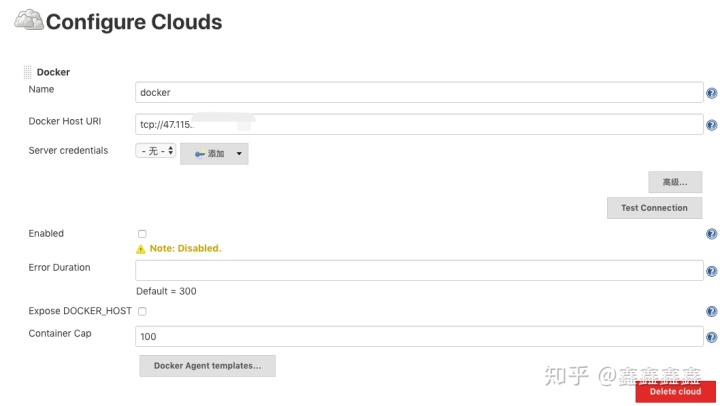Open help for Docker Host URI
Image resolution: width=720 pixels, height=406 pixels.
pos(711,125)
